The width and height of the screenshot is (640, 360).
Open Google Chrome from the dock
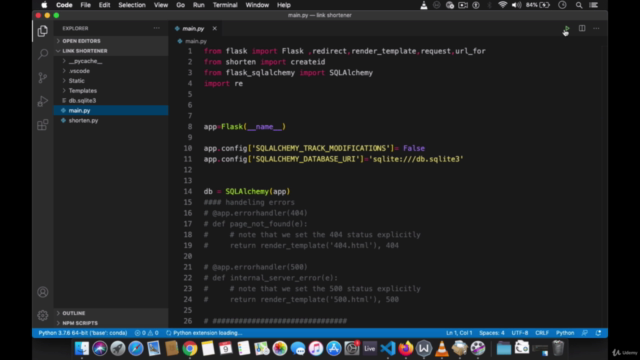pyautogui.click(x=190, y=348)
